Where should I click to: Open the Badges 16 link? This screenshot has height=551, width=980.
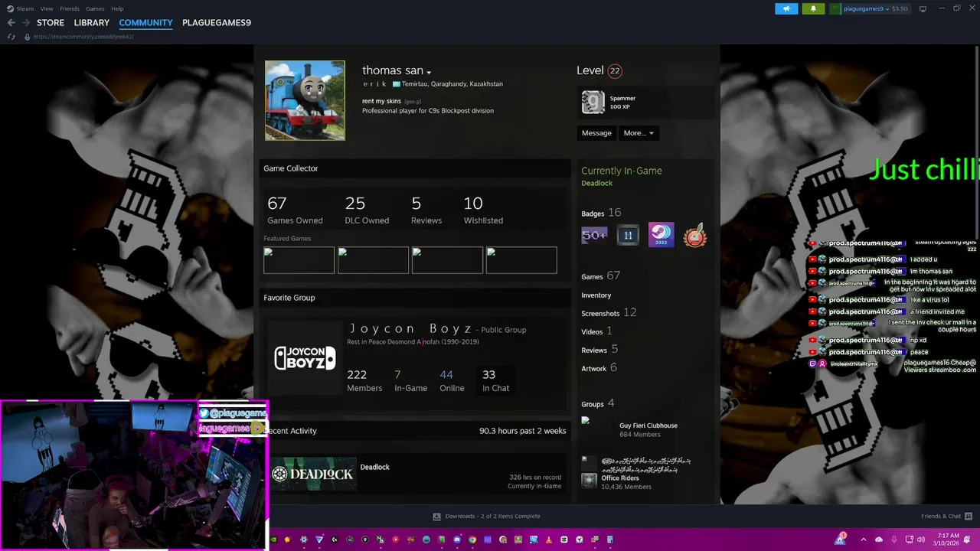pos(601,213)
